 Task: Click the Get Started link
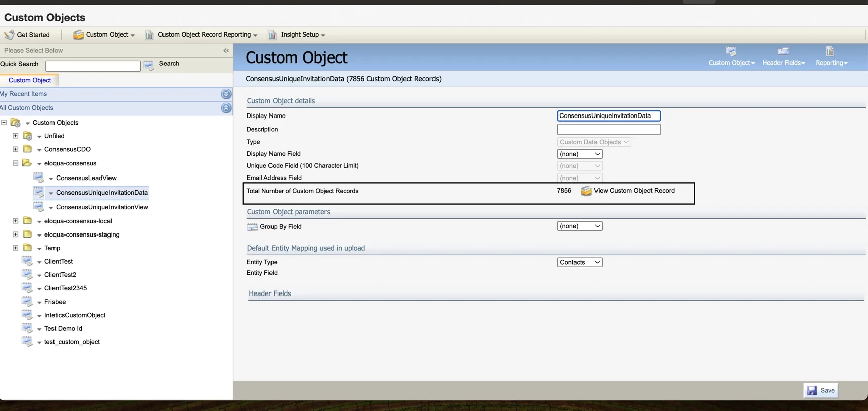point(33,35)
